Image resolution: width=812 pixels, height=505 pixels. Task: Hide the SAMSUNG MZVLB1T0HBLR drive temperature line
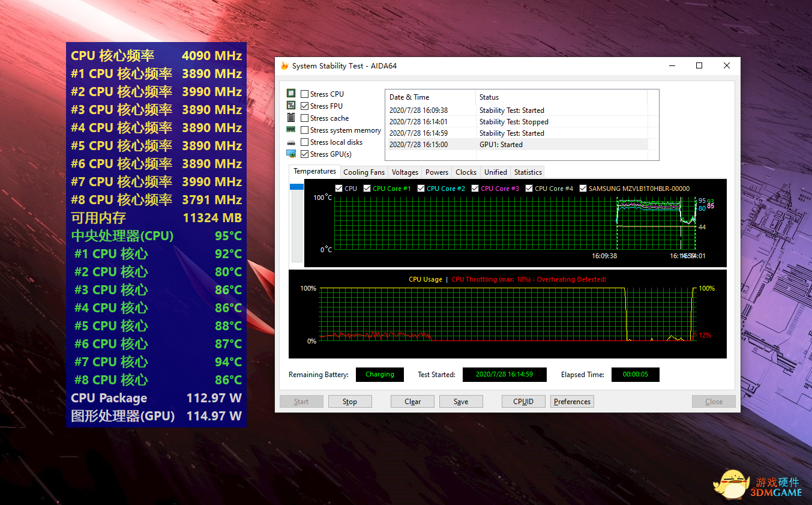[x=583, y=189]
